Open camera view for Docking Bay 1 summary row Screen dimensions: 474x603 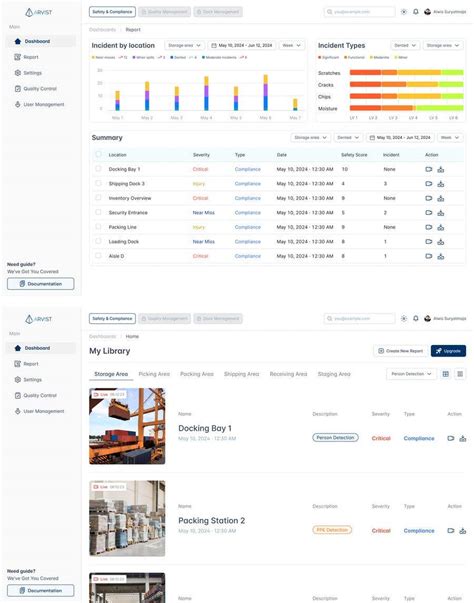point(428,169)
